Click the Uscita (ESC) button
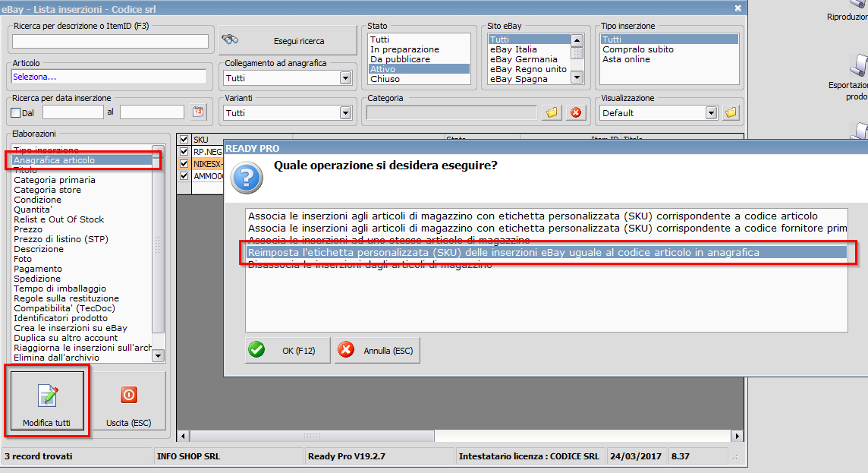 pos(128,402)
